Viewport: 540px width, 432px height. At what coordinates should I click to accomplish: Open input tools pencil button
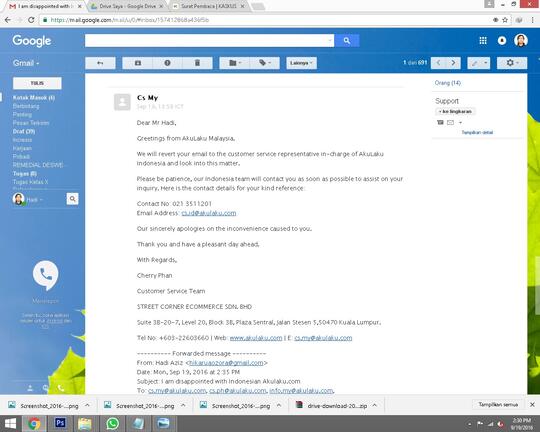coord(475,63)
